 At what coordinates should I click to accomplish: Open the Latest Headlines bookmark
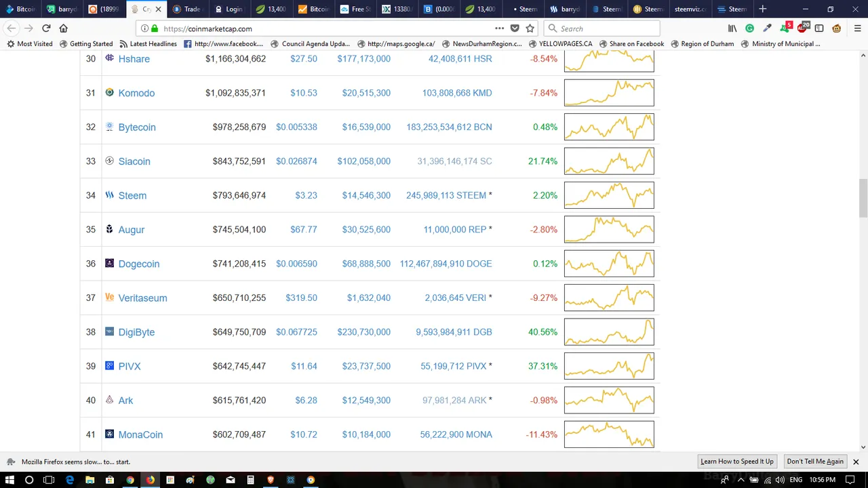coord(147,43)
